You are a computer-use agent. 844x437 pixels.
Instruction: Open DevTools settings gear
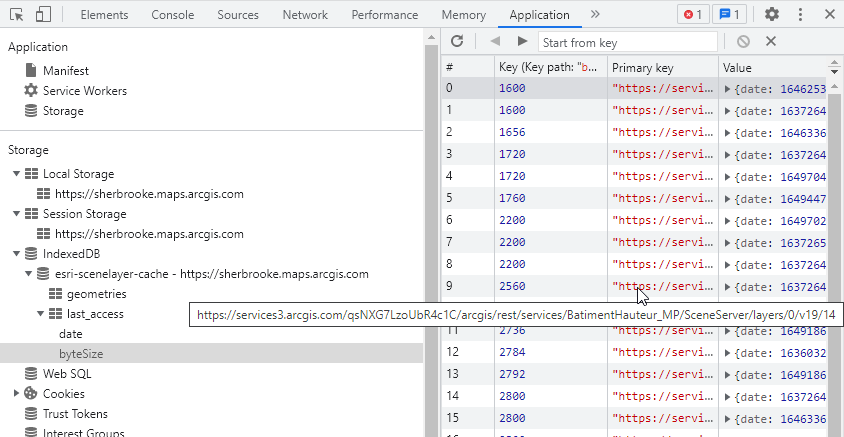[x=772, y=15]
